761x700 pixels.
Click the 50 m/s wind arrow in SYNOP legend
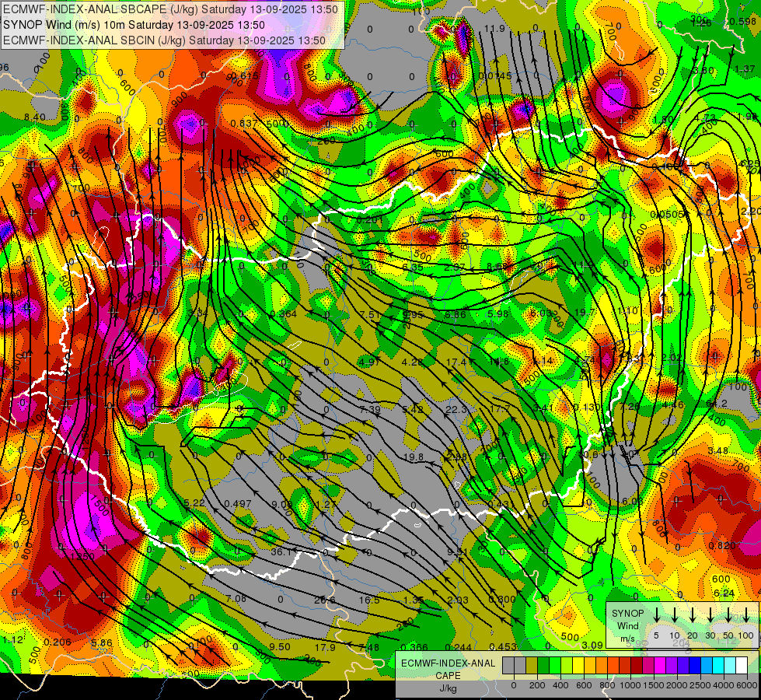[x=728, y=615]
